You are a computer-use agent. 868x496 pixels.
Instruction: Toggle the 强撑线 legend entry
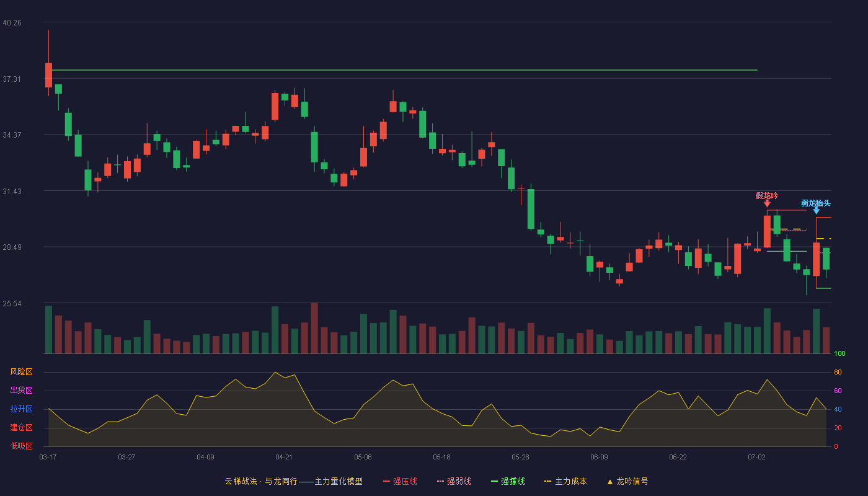(x=508, y=481)
